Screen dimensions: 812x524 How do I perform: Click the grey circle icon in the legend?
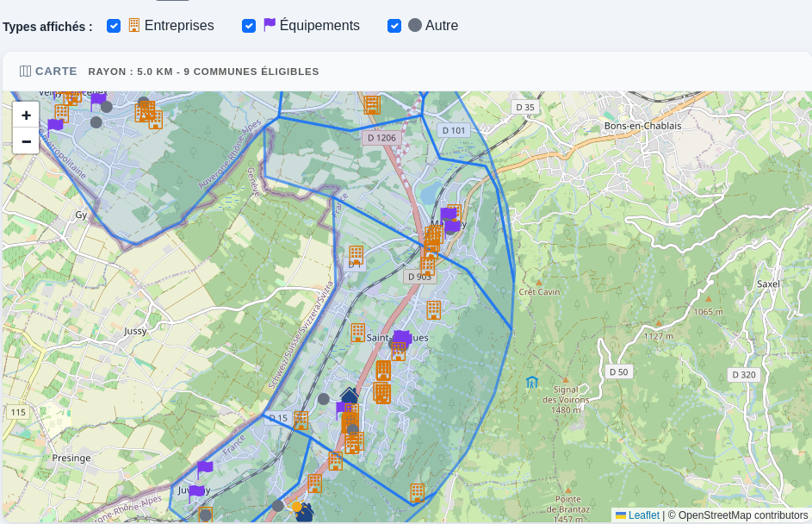pos(415,25)
